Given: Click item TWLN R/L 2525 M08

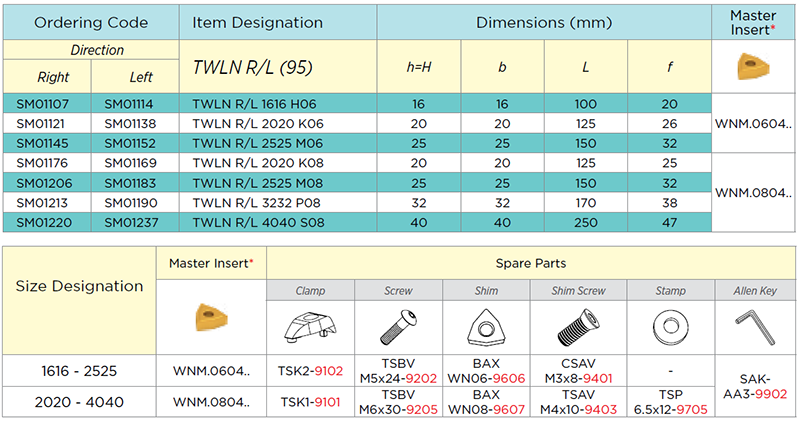Looking at the screenshot, I should point(258,183).
